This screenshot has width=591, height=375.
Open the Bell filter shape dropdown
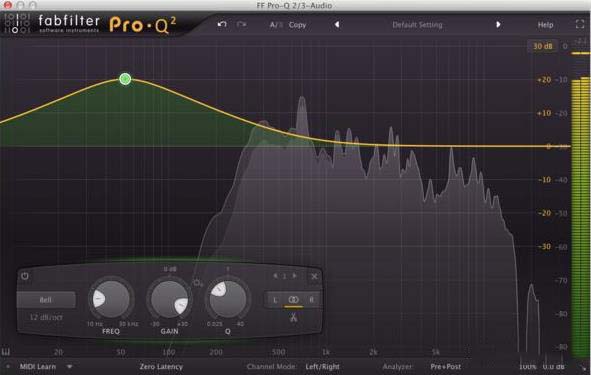point(46,300)
